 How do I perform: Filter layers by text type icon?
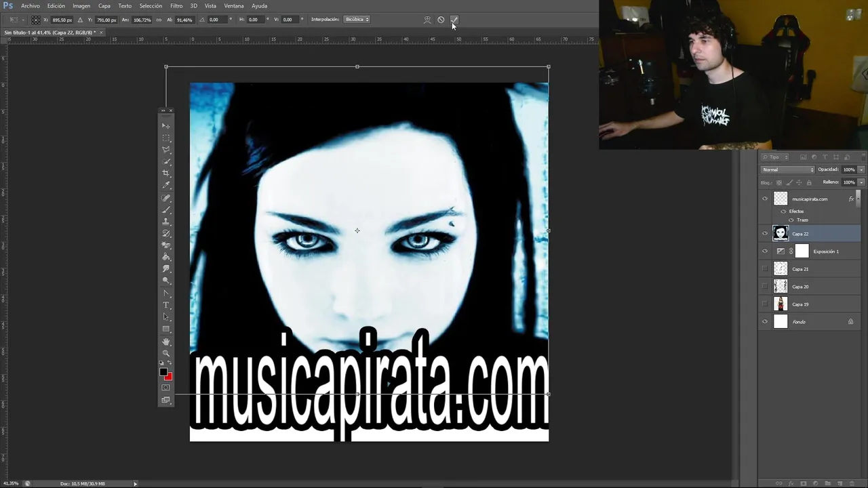(825, 157)
